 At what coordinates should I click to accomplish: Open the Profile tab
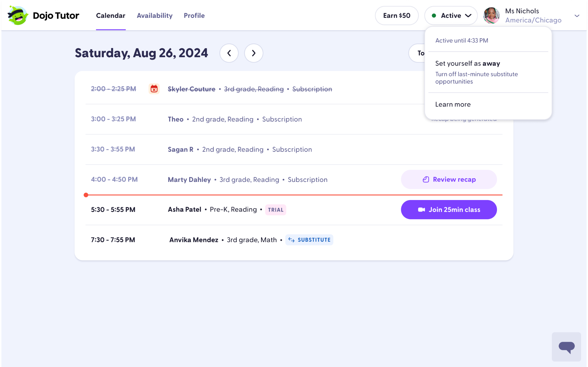point(194,16)
